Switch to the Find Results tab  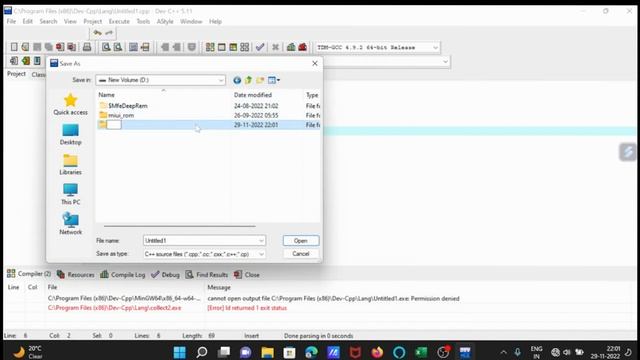pos(207,275)
